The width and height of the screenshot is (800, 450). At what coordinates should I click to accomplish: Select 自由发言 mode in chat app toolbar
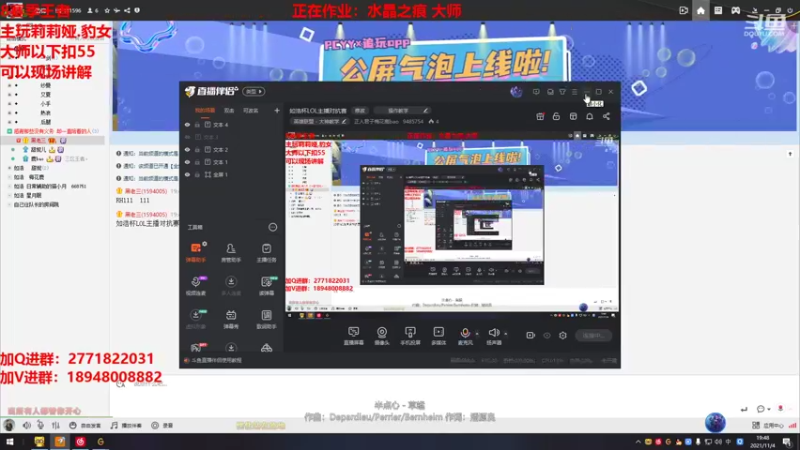coord(85,425)
